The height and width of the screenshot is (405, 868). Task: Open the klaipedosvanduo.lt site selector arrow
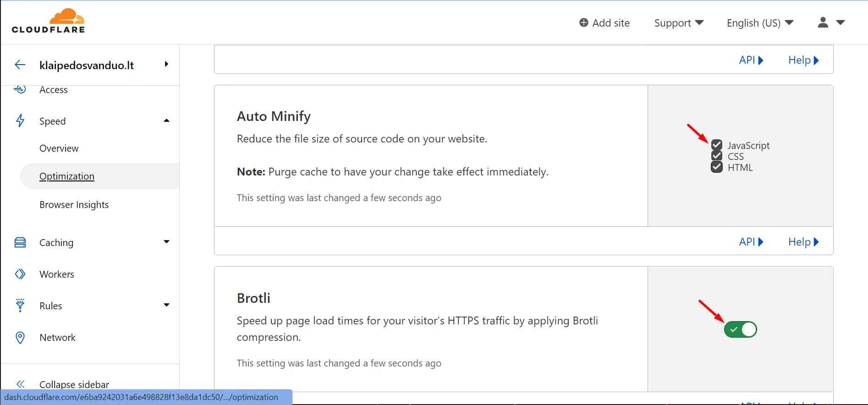(166, 64)
